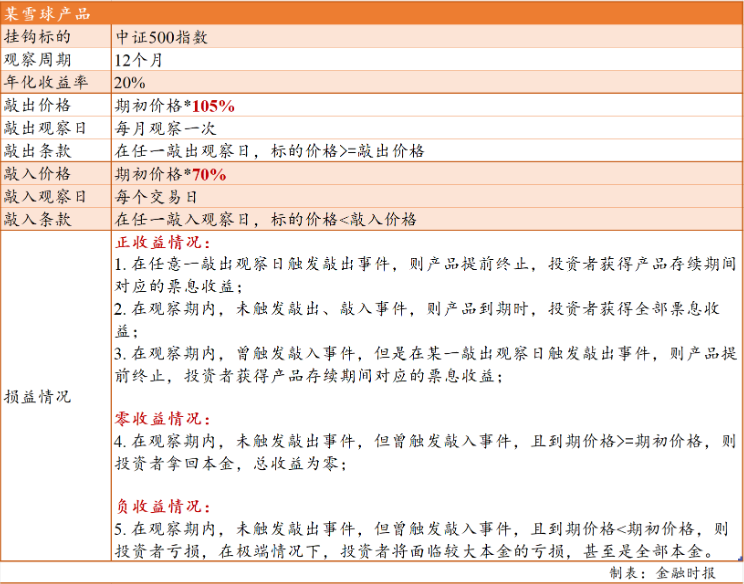Select the 敲入条款 label cell
The width and height of the screenshot is (744, 584).
click(56, 219)
